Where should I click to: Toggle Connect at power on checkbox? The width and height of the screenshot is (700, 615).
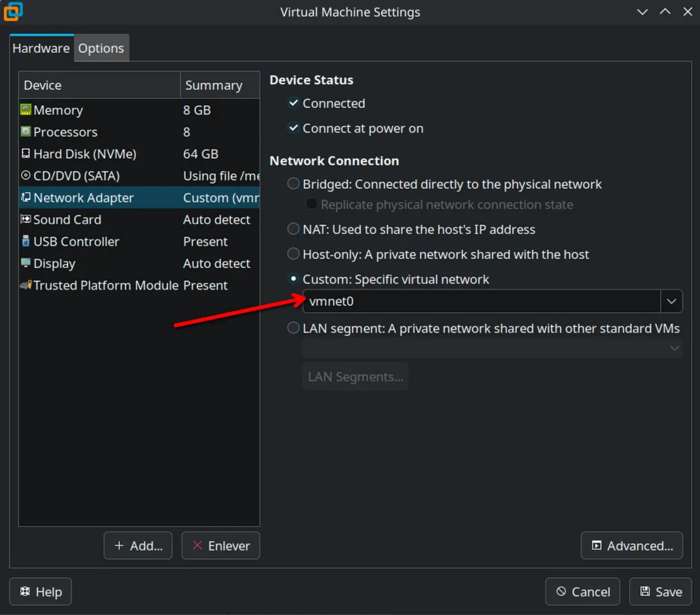click(x=293, y=128)
